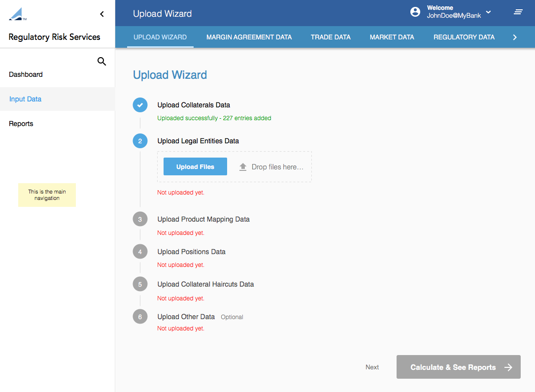
Task: Open search with the magnifier icon
Action: (102, 62)
